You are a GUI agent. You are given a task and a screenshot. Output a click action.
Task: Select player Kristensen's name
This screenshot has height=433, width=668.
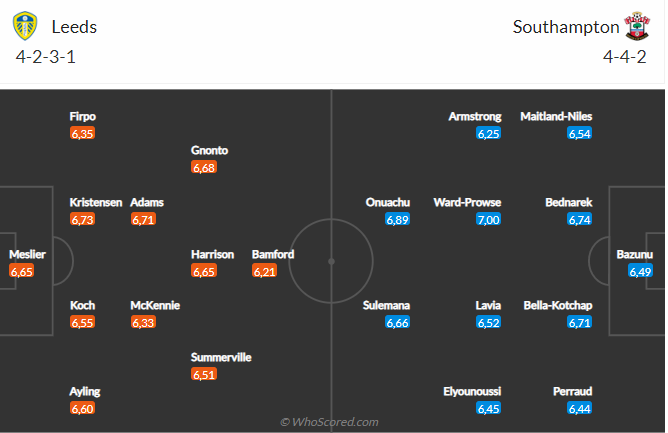(x=96, y=202)
